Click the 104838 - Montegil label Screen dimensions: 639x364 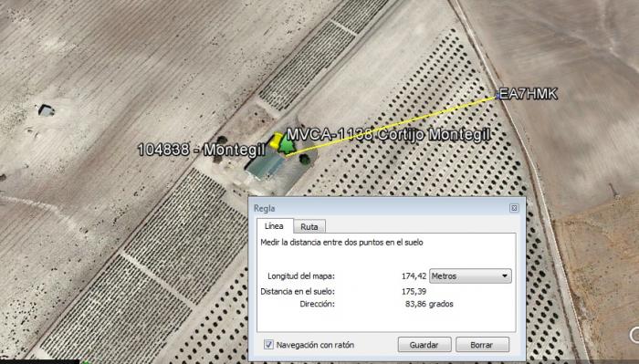[x=202, y=150]
